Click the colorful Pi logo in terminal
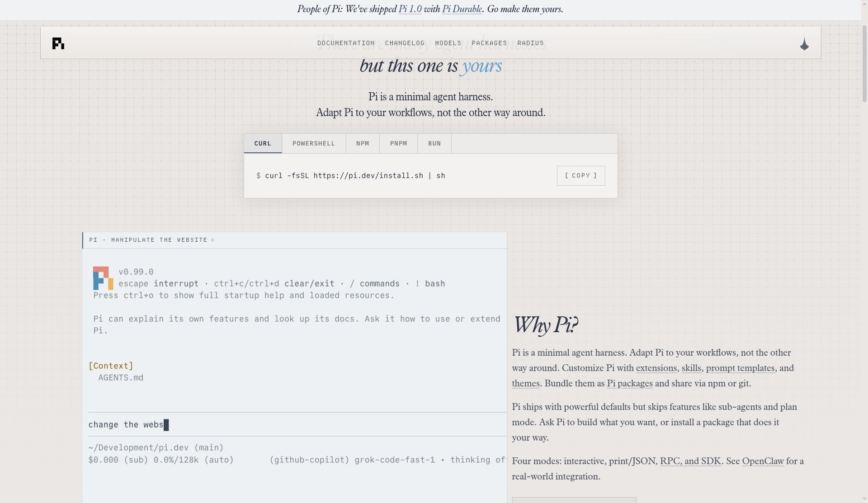Viewport: 868px width, 503px height. [x=103, y=278]
